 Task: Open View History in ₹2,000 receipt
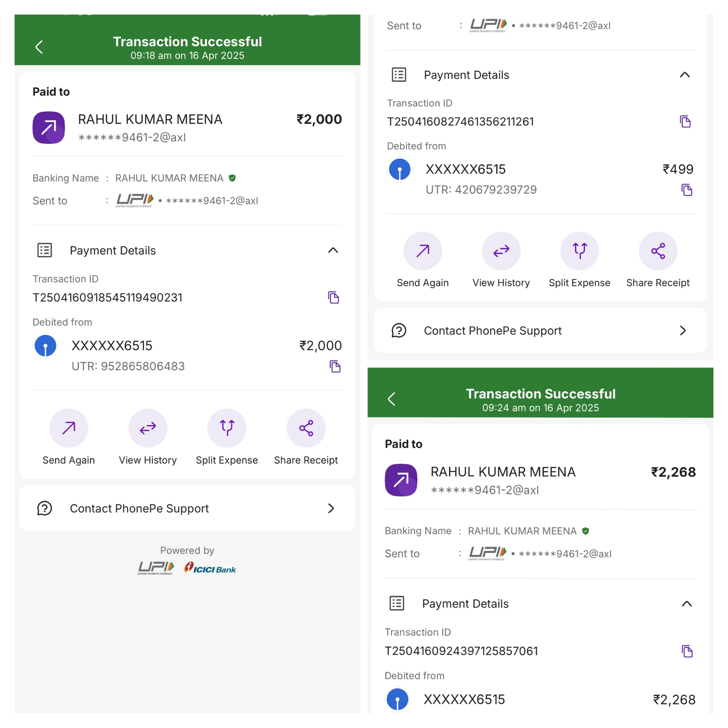click(148, 428)
